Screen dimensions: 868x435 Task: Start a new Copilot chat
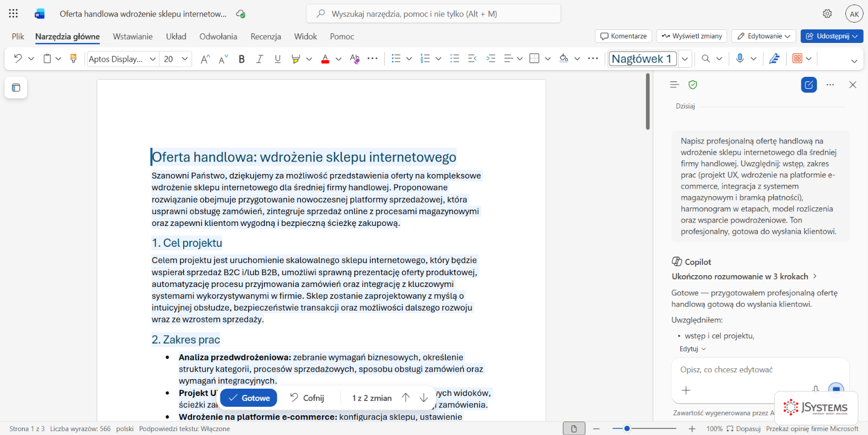tap(809, 85)
